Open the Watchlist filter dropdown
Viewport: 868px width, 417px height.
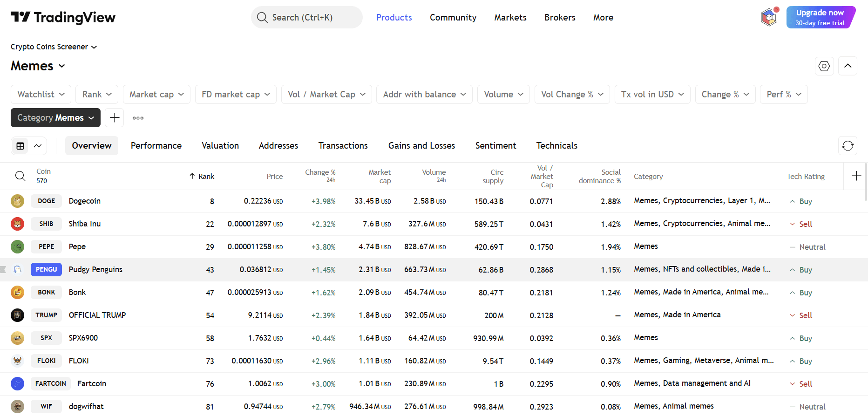41,95
